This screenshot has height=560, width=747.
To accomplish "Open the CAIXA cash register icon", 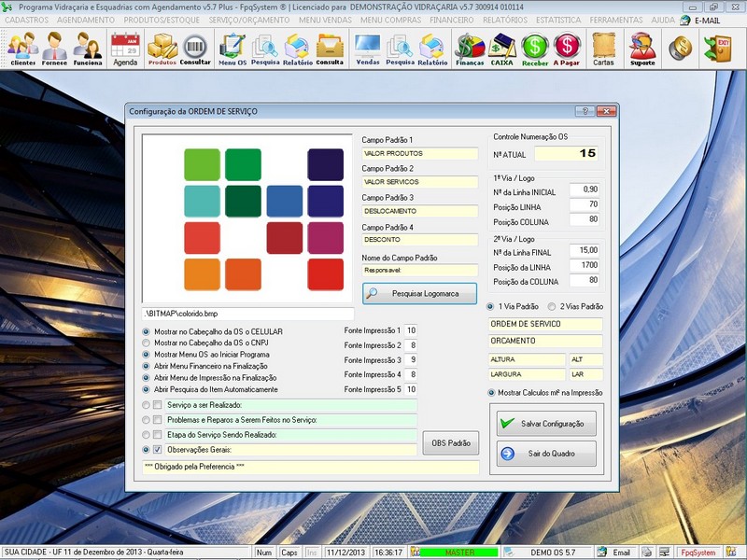I will point(502,49).
